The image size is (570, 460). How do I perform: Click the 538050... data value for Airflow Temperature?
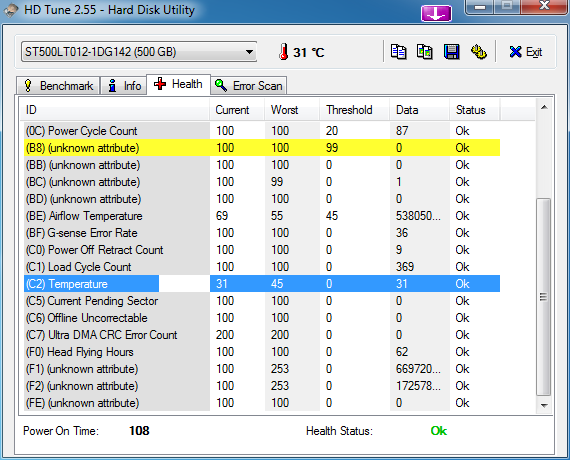click(x=418, y=216)
